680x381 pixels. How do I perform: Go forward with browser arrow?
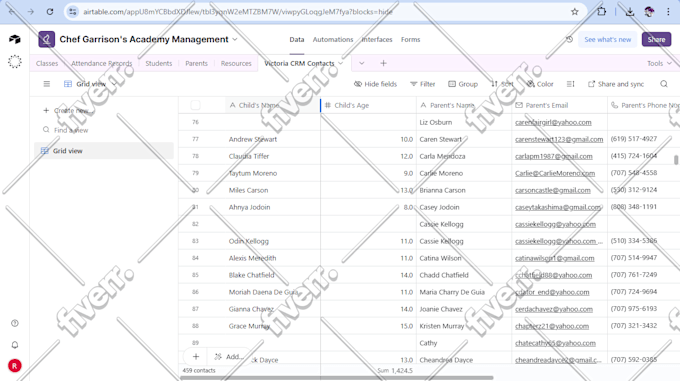tap(30, 12)
